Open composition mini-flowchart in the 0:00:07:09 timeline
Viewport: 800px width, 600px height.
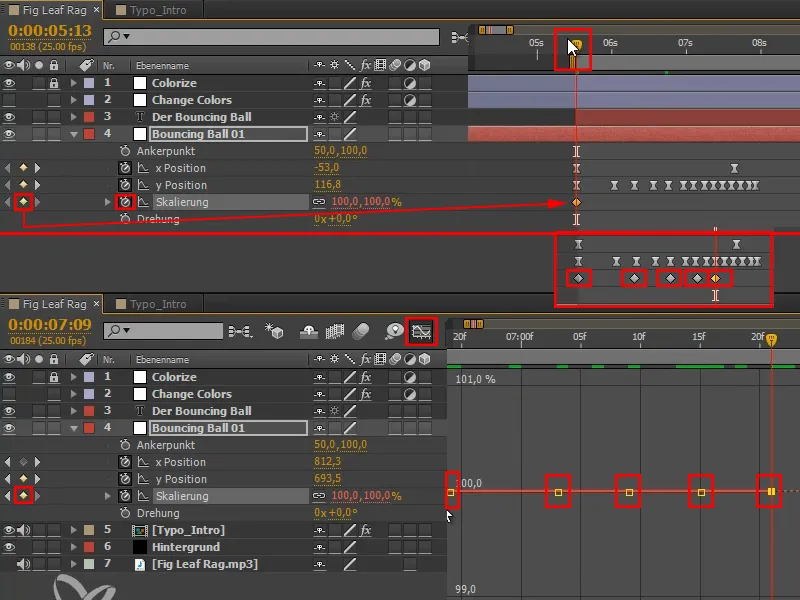click(240, 332)
